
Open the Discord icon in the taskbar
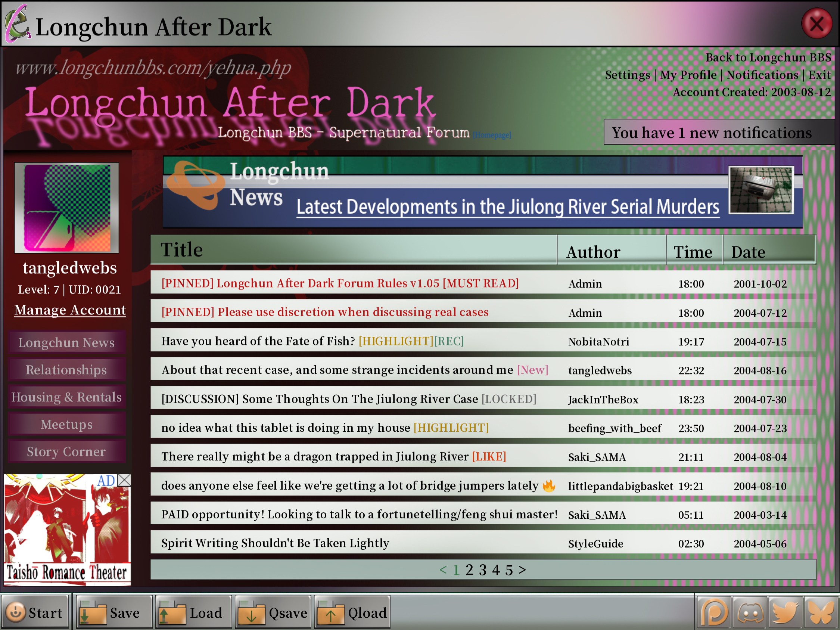pyautogui.click(x=750, y=612)
